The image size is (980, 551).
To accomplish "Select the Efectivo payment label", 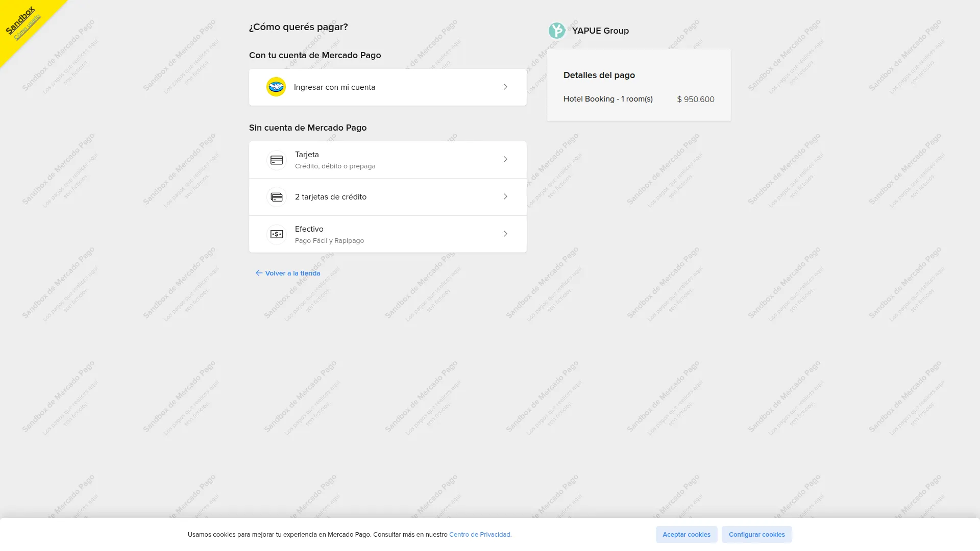I will [x=309, y=229].
